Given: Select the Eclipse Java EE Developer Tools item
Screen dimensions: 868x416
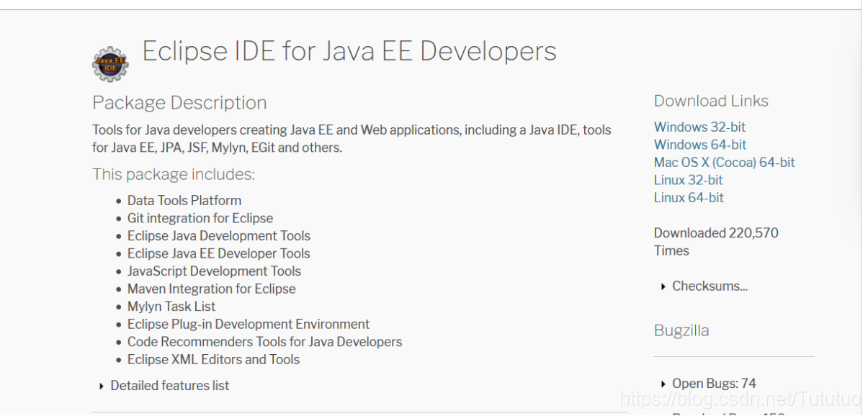Looking at the screenshot, I should point(219,253).
